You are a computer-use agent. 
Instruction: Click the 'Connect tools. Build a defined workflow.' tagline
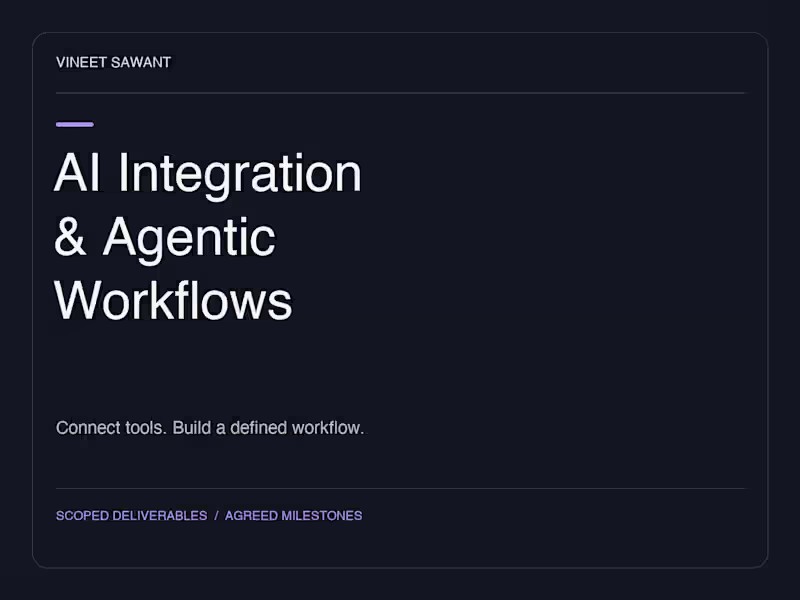click(x=210, y=428)
